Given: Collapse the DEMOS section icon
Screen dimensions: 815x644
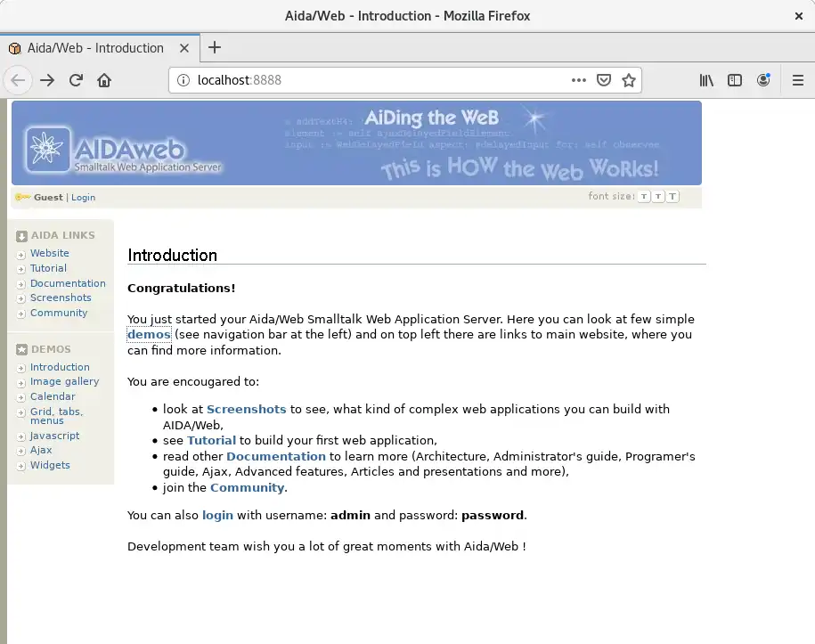Looking at the screenshot, I should 21,350.
